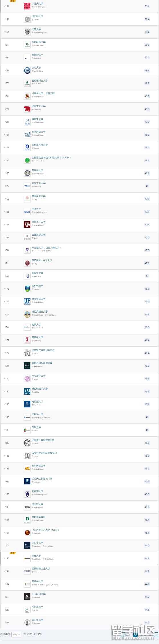Click the TU Berlin red logo

coord(27,109)
